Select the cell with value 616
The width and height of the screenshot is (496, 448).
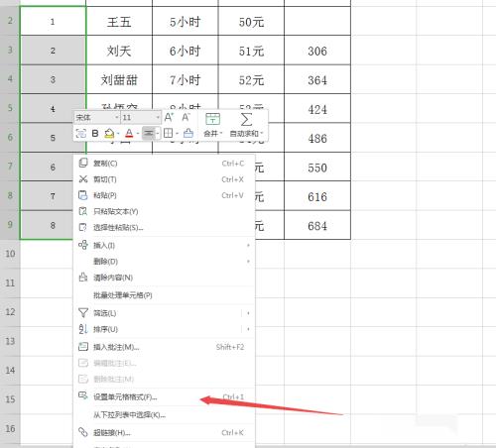(x=317, y=196)
